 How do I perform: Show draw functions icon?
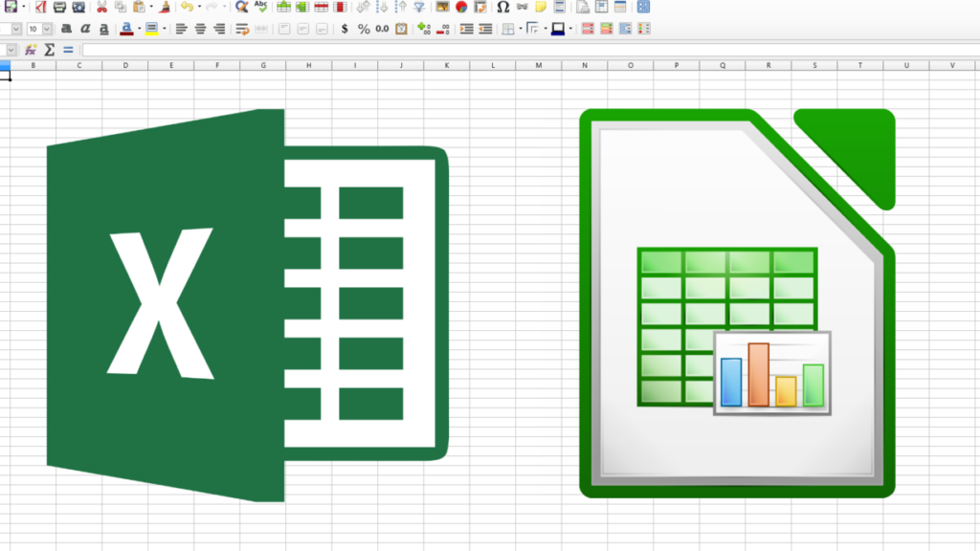pyautogui.click(x=643, y=7)
